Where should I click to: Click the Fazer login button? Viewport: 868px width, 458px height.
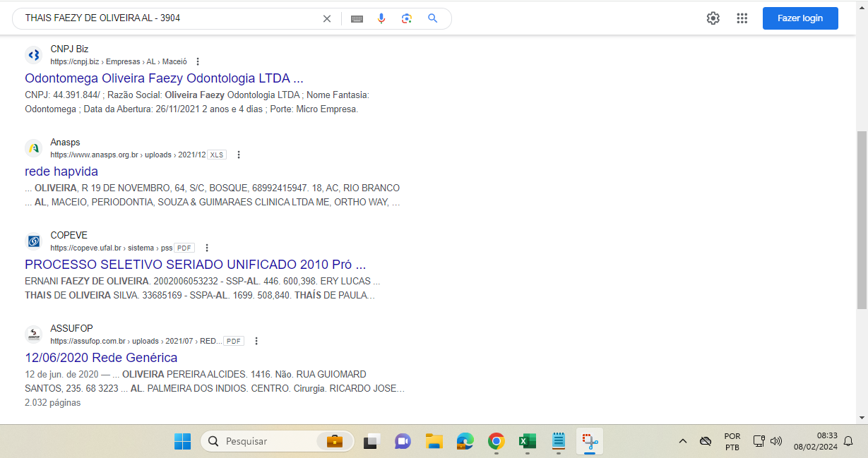point(799,18)
